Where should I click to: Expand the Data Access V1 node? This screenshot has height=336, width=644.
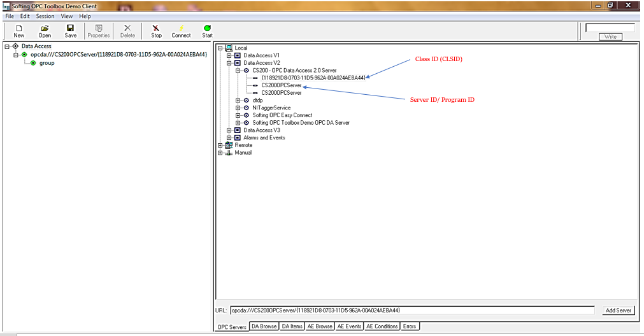(x=229, y=55)
